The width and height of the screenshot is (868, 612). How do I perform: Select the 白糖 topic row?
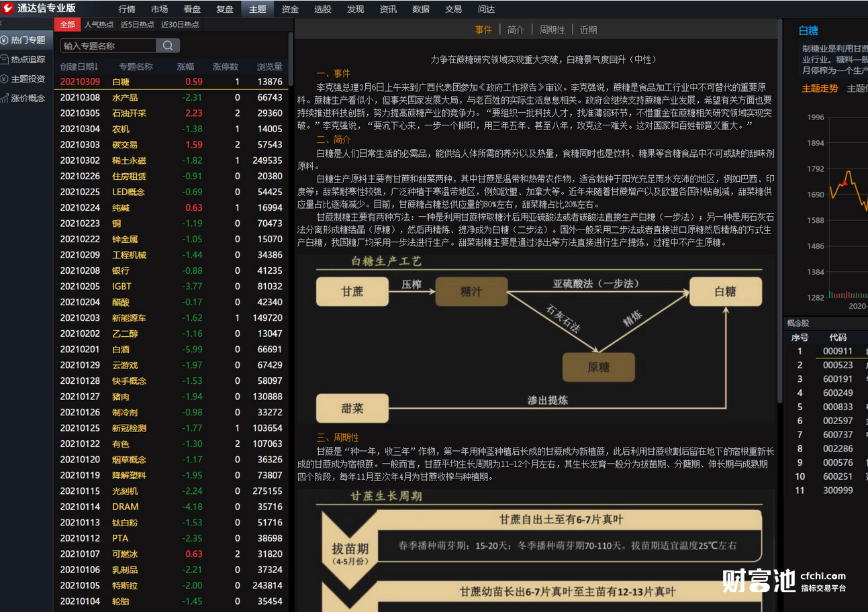[x=171, y=82]
